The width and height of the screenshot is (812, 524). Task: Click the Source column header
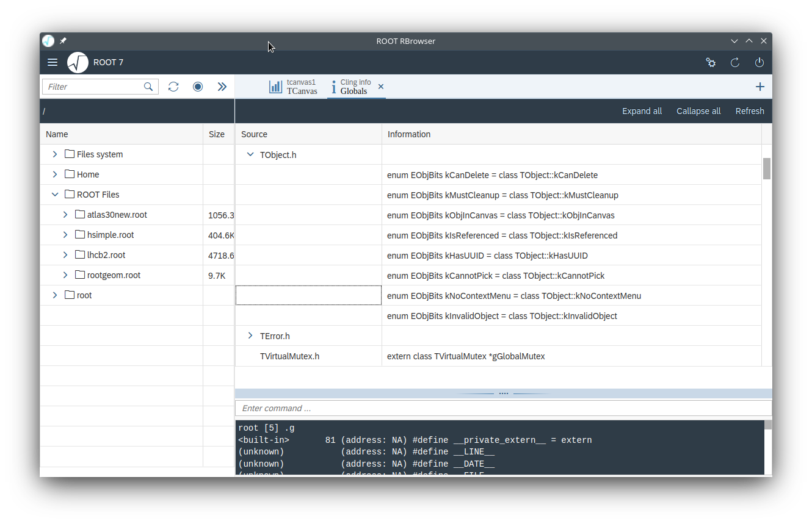point(308,134)
